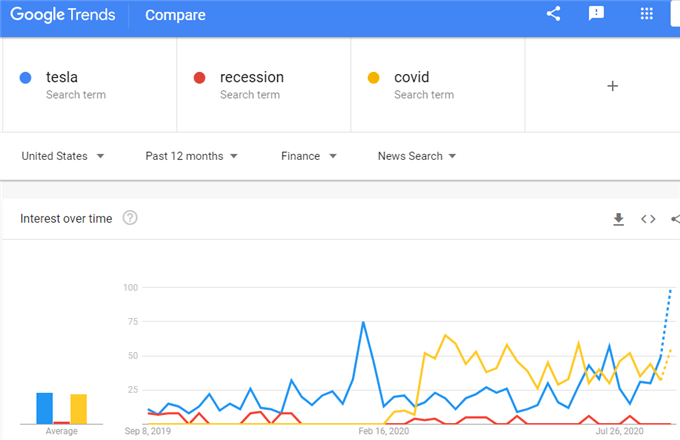The height and width of the screenshot is (440, 680).
Task: Open the United States region dropdown
Action: tap(63, 156)
